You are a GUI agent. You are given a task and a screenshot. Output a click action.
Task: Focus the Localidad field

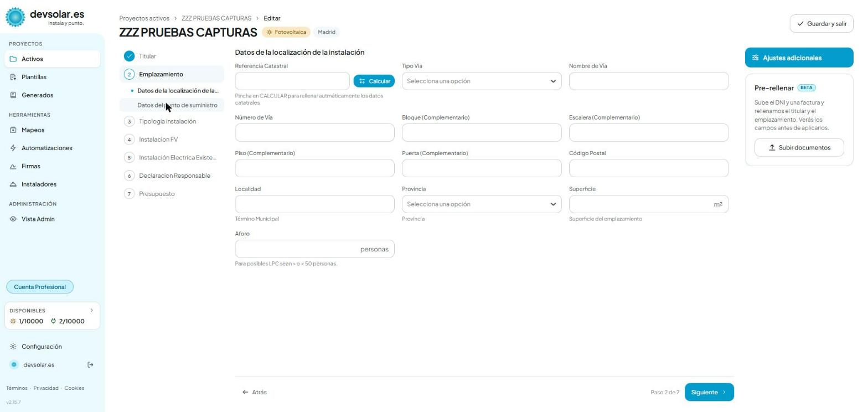[315, 204]
